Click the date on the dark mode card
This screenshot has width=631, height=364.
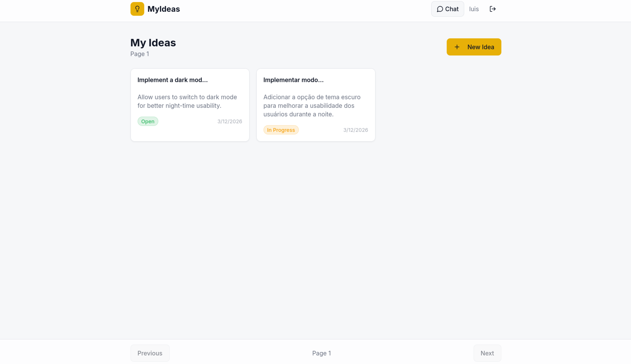(230, 121)
